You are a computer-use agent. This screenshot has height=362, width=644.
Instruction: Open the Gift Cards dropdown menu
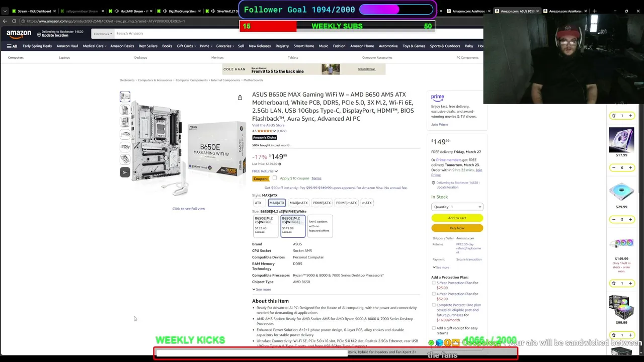click(x=186, y=46)
